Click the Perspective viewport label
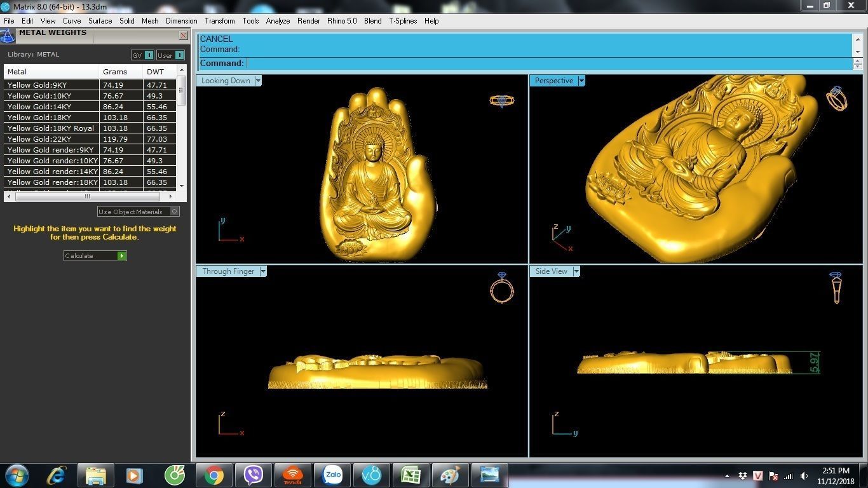 tap(554, 81)
